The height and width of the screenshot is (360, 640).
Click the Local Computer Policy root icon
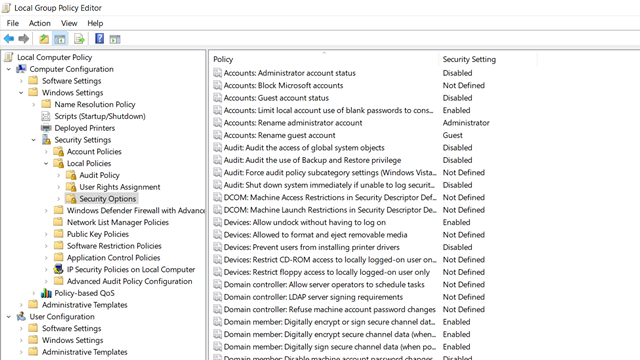pos(9,57)
